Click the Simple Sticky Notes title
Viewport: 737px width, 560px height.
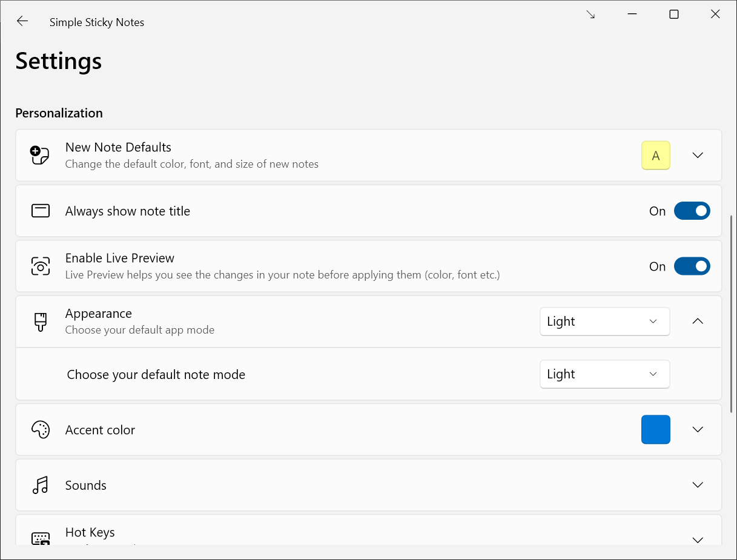click(97, 22)
